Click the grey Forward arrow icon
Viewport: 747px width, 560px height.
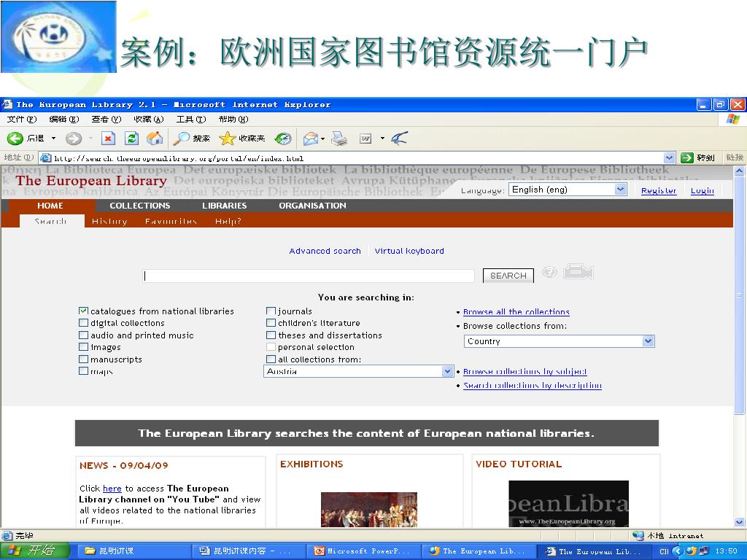click(x=74, y=139)
